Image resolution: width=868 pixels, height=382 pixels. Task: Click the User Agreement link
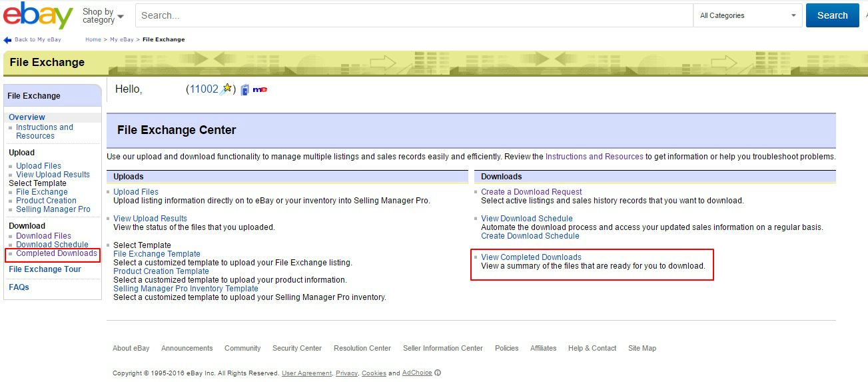pos(306,373)
